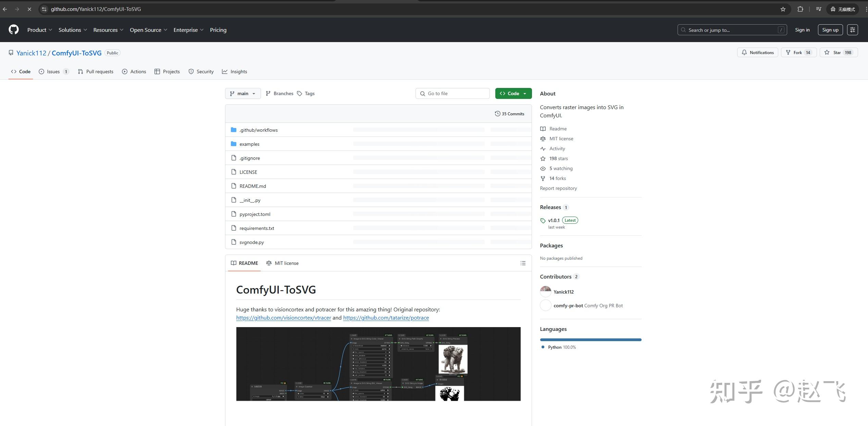Stop page loading with X button

(x=29, y=9)
